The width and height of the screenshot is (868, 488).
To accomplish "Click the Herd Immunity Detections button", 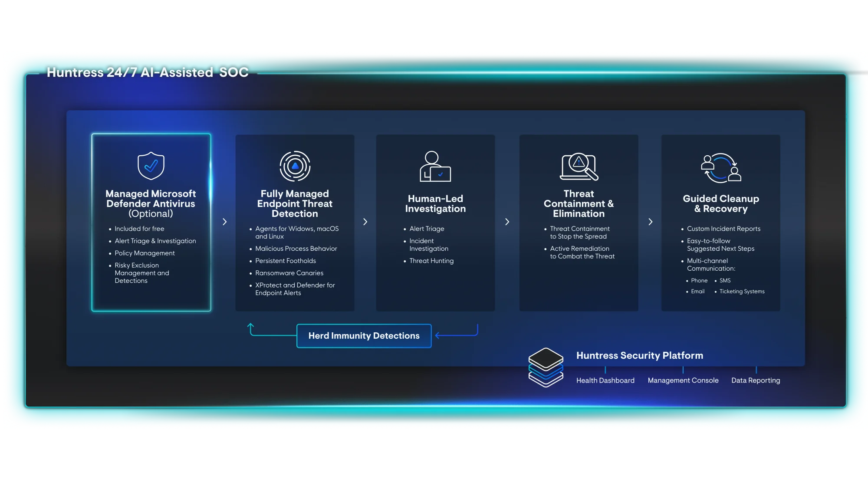I will (x=364, y=336).
